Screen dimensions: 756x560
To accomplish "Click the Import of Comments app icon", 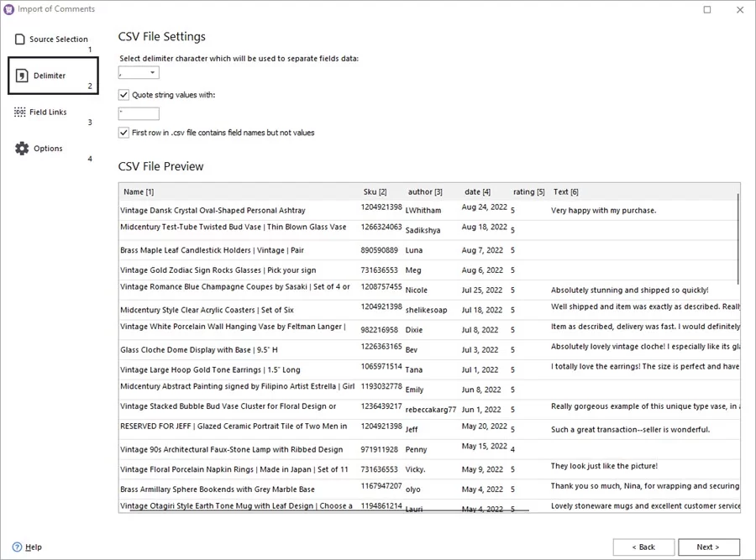I will [8, 9].
